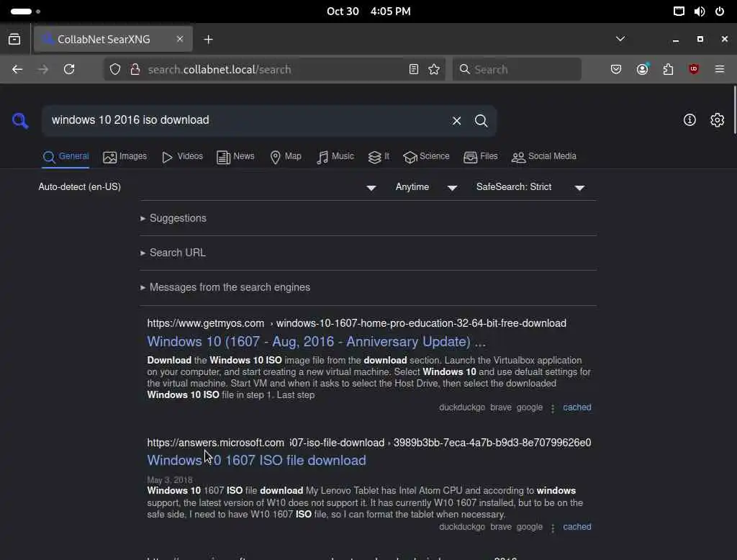Toggle reader view icon
This screenshot has height=560, width=737.
pyautogui.click(x=414, y=69)
